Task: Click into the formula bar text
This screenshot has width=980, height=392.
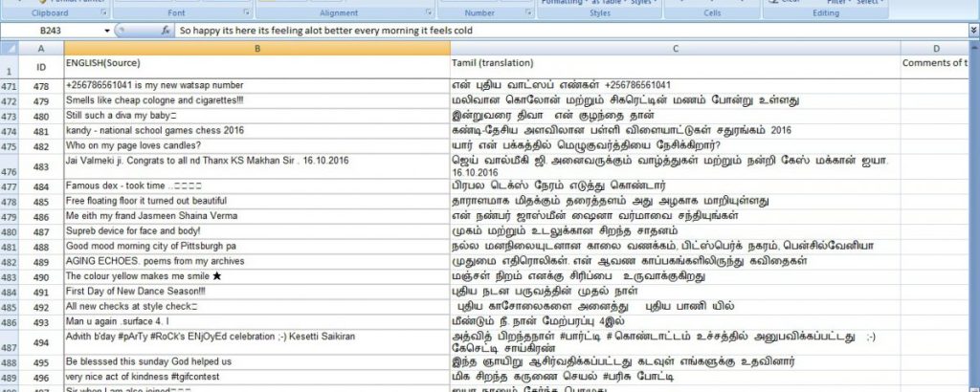Action: pyautogui.click(x=571, y=30)
